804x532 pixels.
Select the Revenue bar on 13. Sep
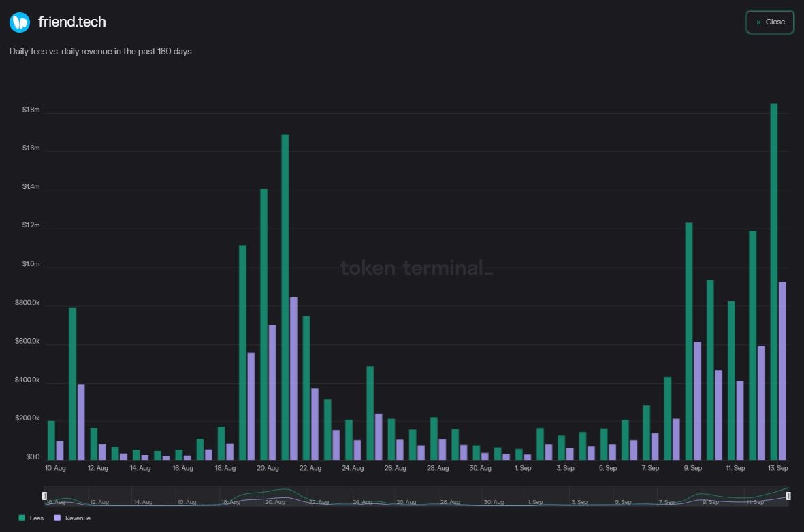coord(782,371)
